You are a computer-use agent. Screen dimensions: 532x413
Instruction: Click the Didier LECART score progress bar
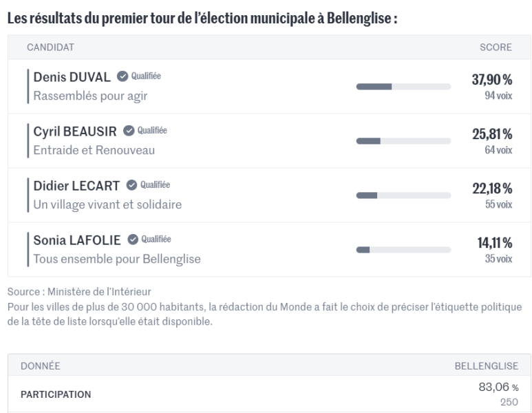click(x=403, y=195)
